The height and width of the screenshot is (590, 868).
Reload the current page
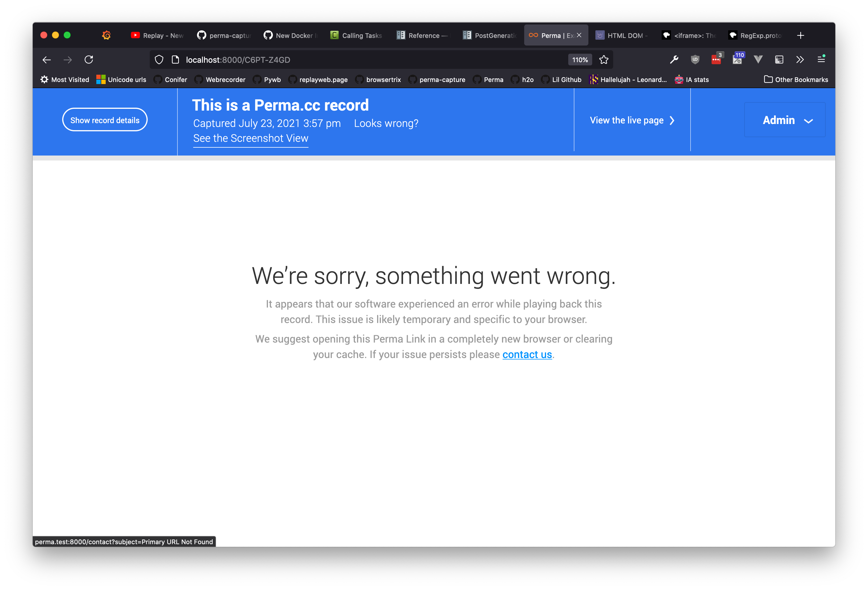(x=89, y=59)
